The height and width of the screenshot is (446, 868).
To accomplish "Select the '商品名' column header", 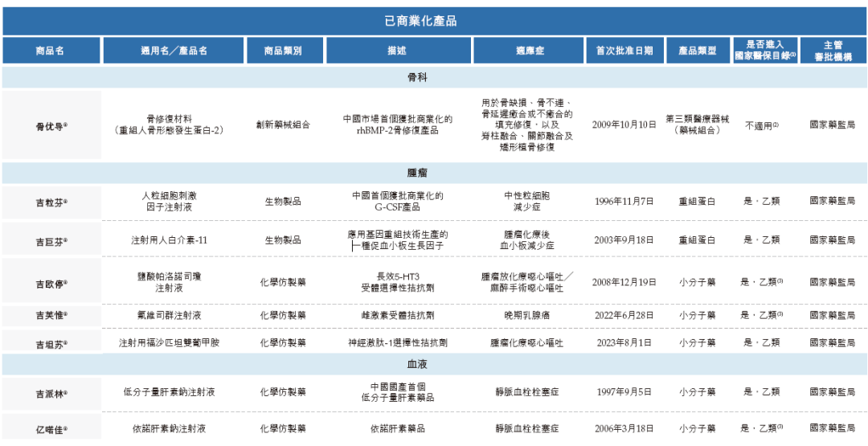I will [51, 51].
